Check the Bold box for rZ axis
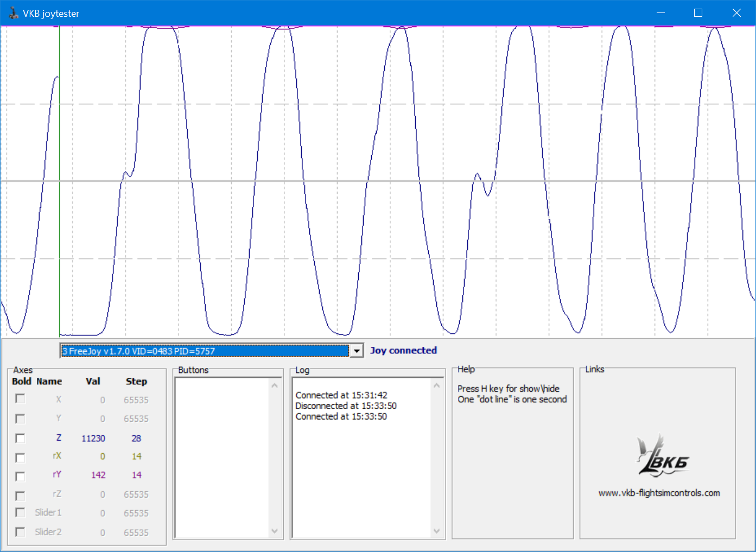The image size is (756, 552). 20,496
